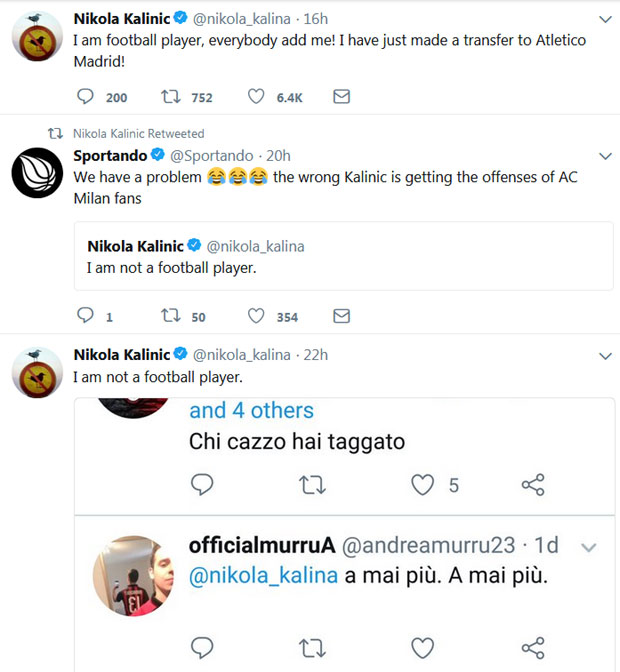Like the Atletico Madrid transfer tweet
The image size is (620, 672).
point(256,97)
